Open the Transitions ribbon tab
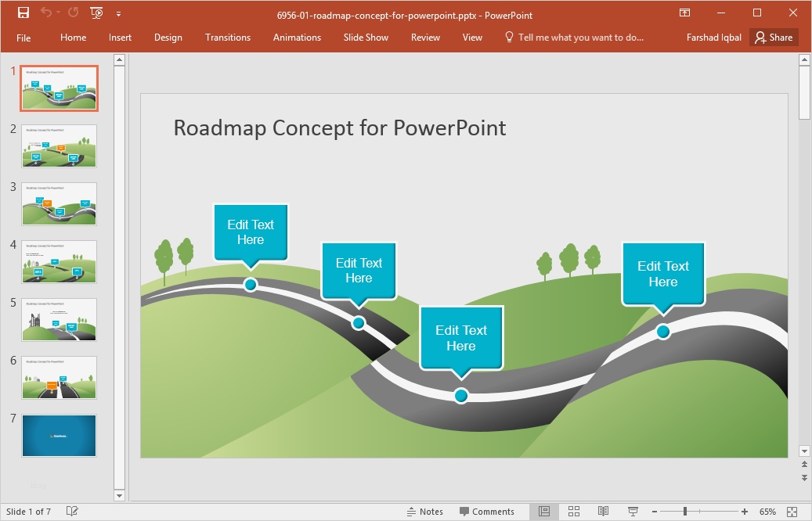Image resolution: width=812 pixels, height=521 pixels. [228, 37]
